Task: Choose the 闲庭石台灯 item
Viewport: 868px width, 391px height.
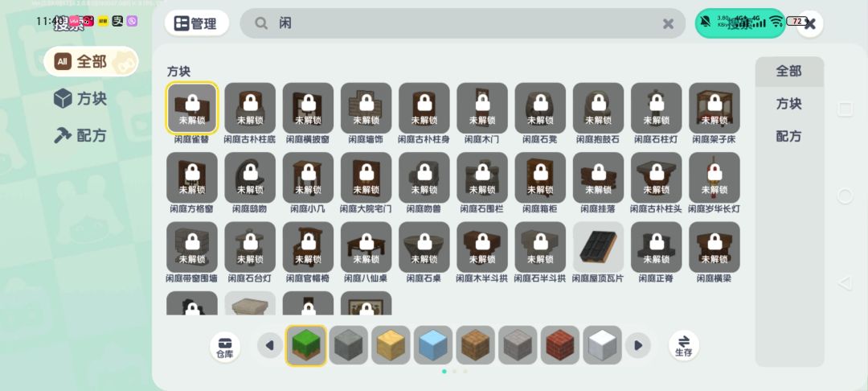Action: click(x=250, y=248)
